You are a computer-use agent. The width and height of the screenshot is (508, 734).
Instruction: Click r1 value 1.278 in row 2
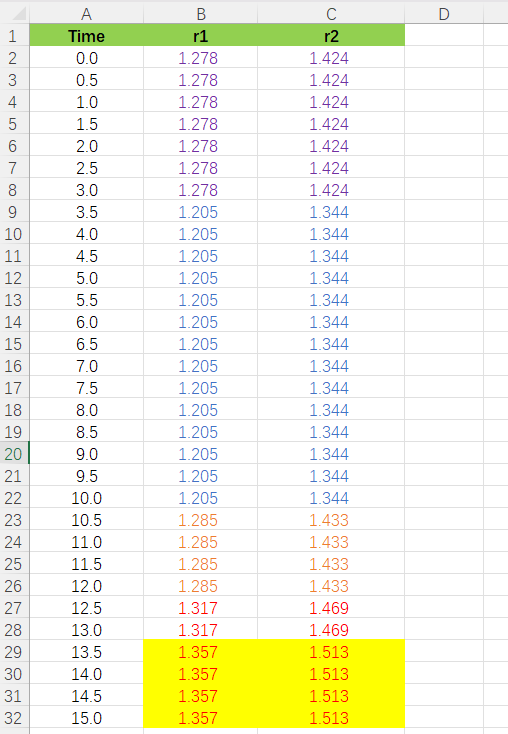(x=200, y=58)
